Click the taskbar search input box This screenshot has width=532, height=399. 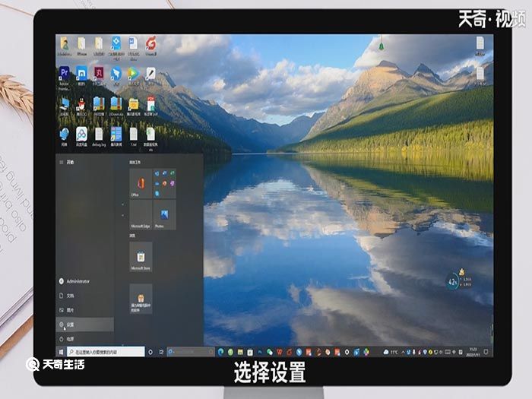(x=105, y=352)
